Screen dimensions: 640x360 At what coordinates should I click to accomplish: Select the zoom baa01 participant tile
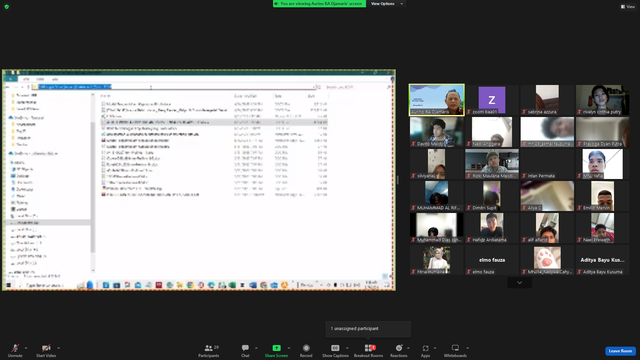(x=492, y=100)
